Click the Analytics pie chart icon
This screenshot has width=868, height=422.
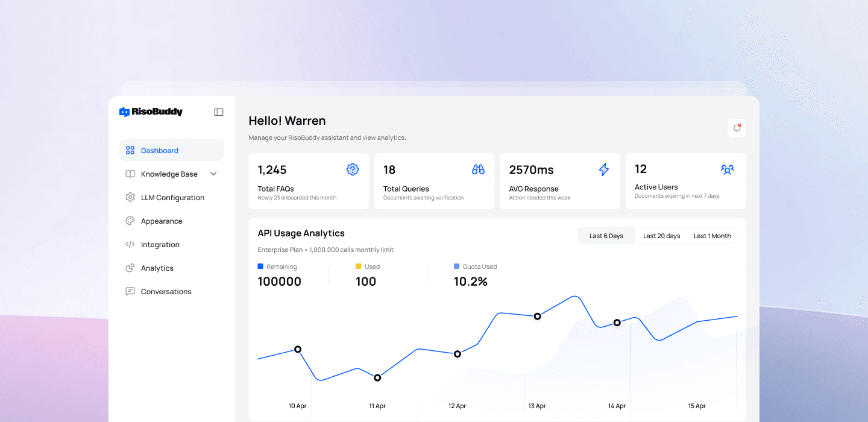click(130, 268)
